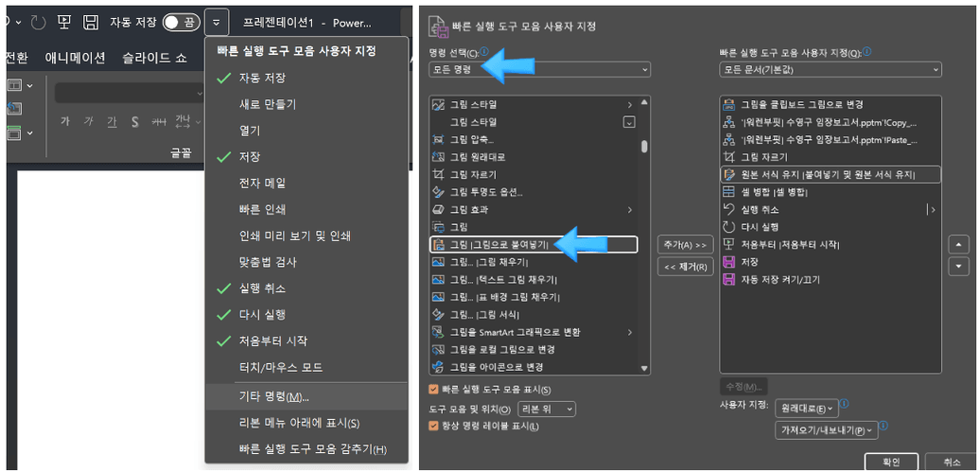Open the 원래대로(E) reset dropdown
The height and width of the screenshot is (472, 980).
(x=806, y=409)
